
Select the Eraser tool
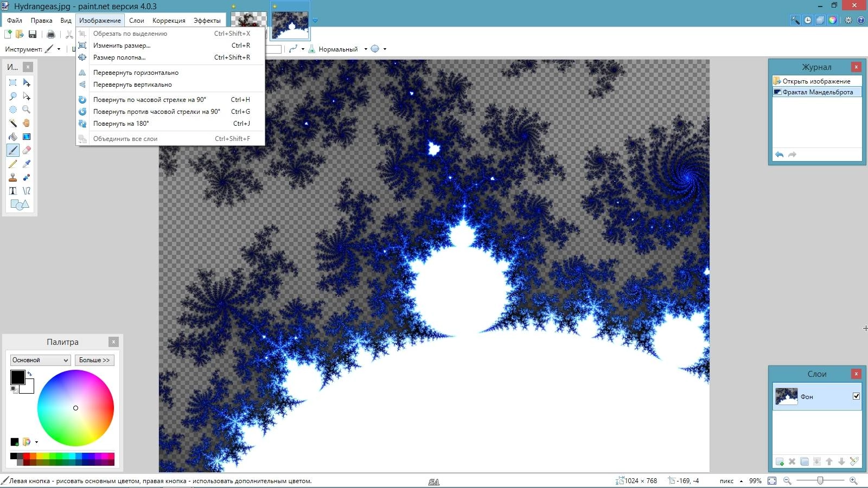click(27, 150)
